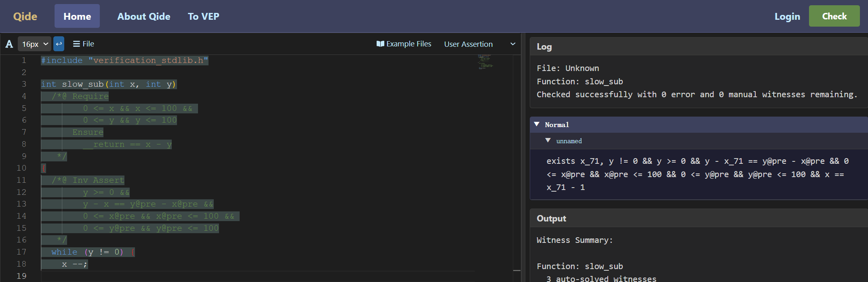The height and width of the screenshot is (282, 868).
Task: Toggle the word wrap arrow icon
Action: pyautogui.click(x=59, y=44)
